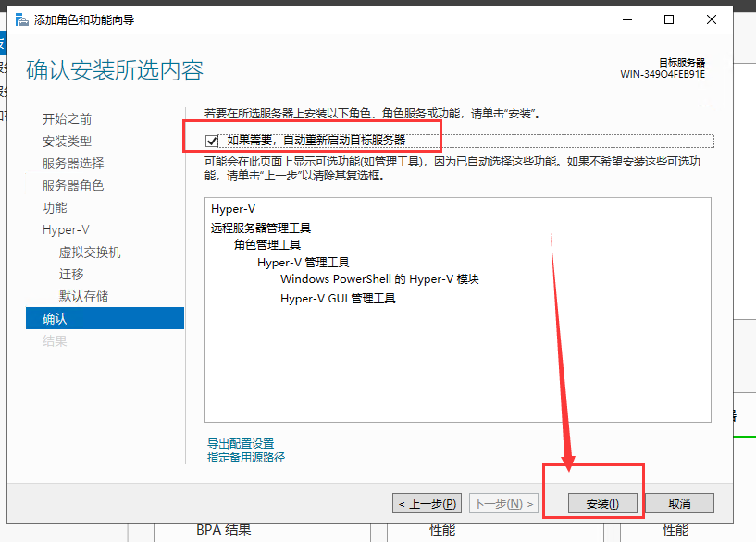Select 虚拟交换机 sub-step
Viewport: 756px width, 542px height.
click(90, 253)
